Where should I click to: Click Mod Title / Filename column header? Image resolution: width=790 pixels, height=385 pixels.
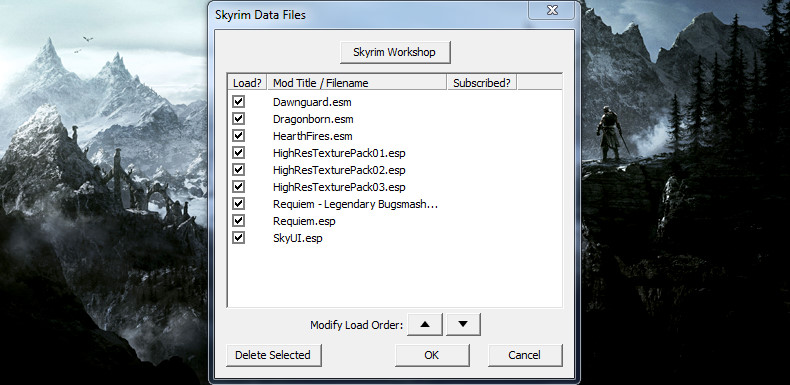(357, 83)
